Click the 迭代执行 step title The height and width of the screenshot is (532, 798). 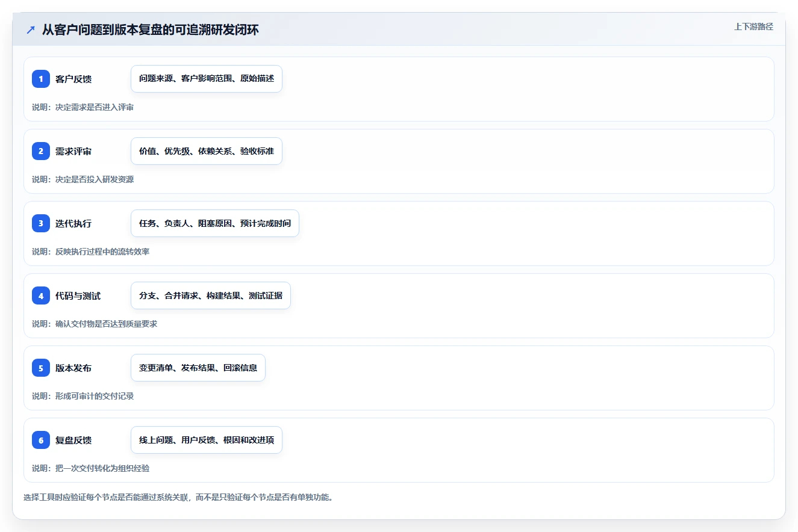click(73, 223)
